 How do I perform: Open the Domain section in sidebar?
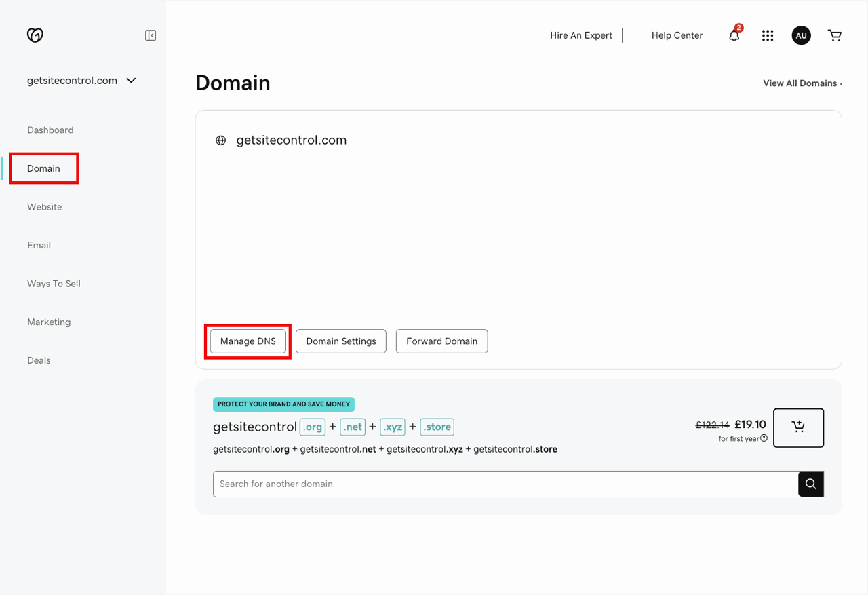pyautogui.click(x=43, y=168)
